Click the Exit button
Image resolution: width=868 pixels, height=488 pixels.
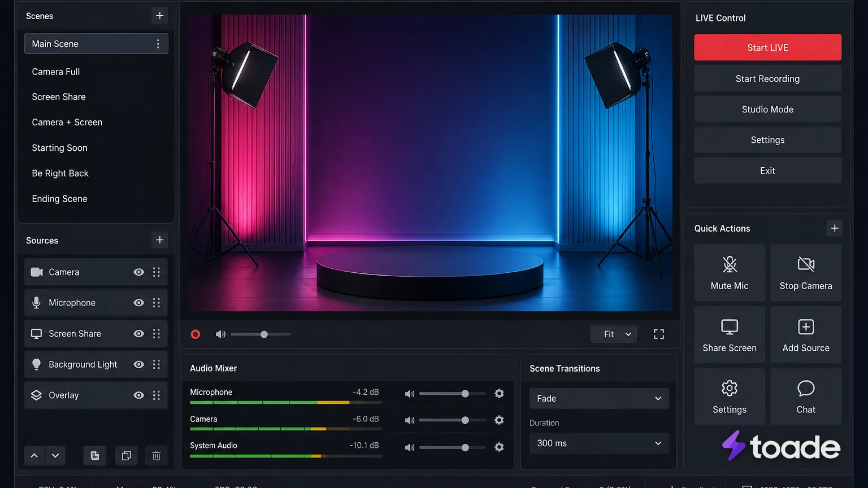click(x=767, y=171)
